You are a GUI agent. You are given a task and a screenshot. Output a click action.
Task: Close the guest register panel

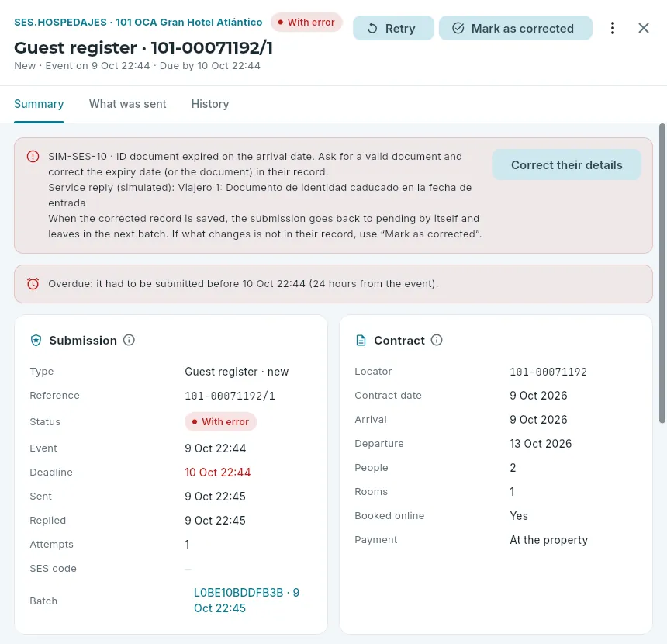click(x=643, y=28)
